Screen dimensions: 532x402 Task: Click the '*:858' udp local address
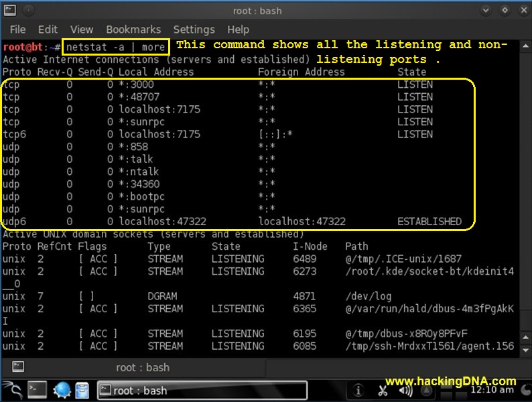pyautogui.click(x=133, y=147)
